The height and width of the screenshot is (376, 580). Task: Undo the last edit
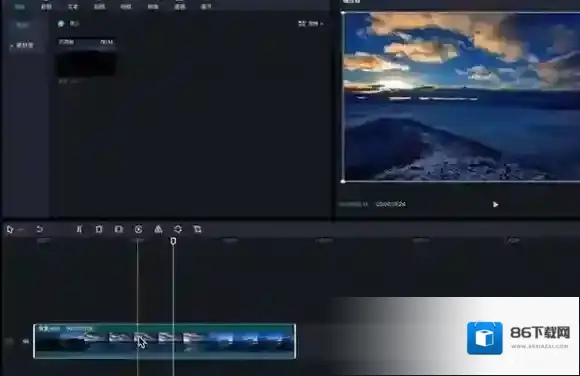40,229
